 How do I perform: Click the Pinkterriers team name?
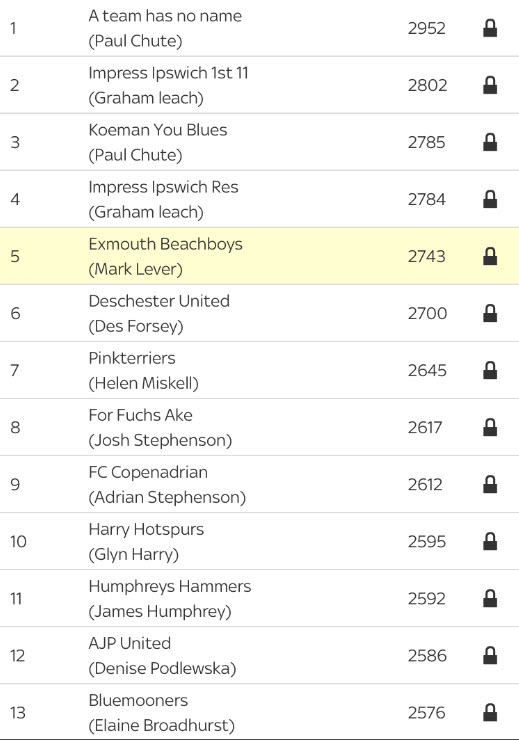(132, 358)
